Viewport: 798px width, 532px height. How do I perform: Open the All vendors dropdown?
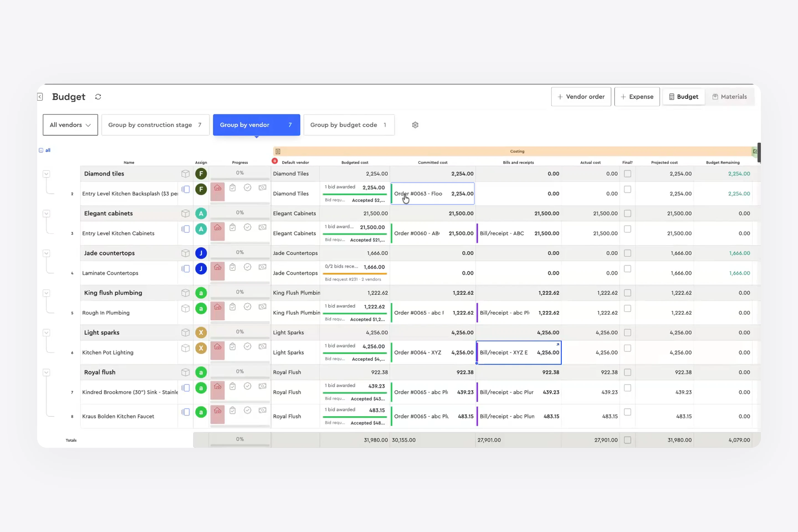[x=70, y=125]
